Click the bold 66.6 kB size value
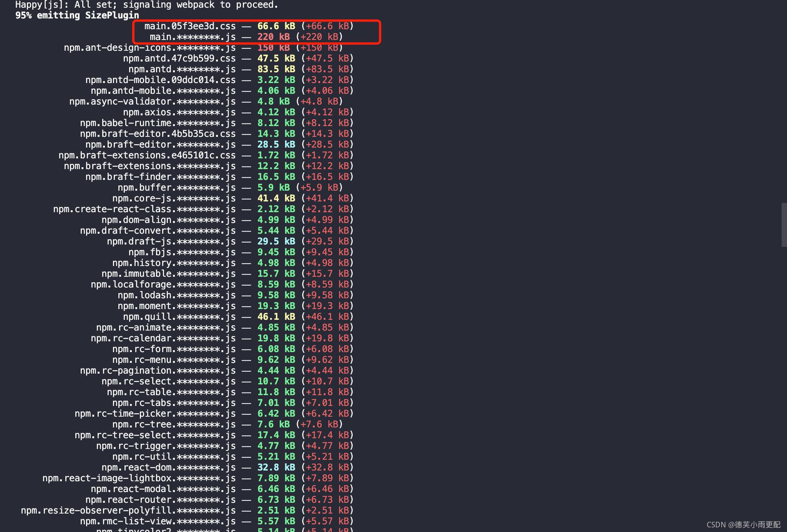The image size is (787, 532). 276,26
